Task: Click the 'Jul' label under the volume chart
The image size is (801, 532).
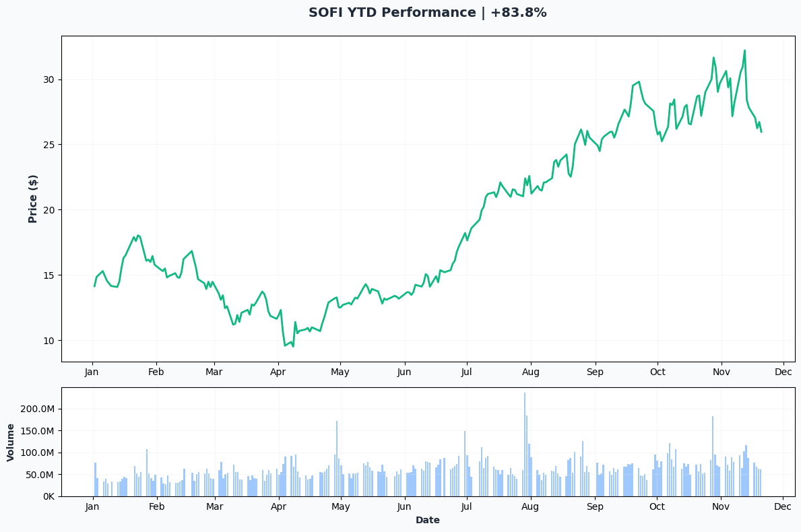Action: click(x=466, y=507)
